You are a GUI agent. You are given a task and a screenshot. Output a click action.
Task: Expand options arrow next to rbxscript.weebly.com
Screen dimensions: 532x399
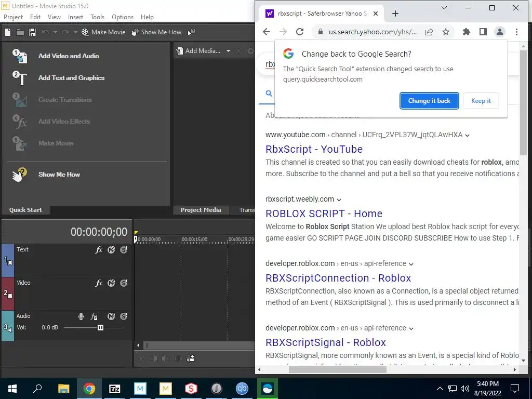(339, 199)
